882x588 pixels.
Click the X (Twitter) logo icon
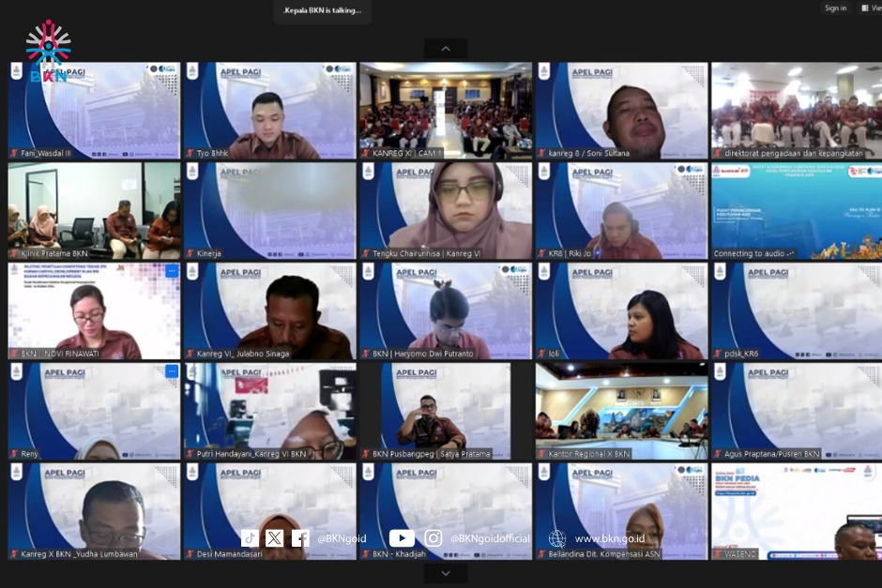coord(274,538)
